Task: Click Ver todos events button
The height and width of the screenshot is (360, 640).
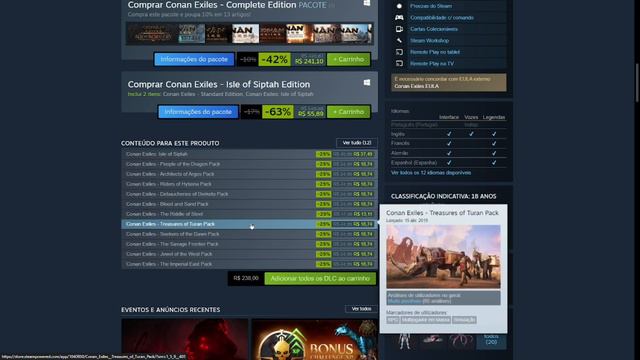Action: coord(361,309)
